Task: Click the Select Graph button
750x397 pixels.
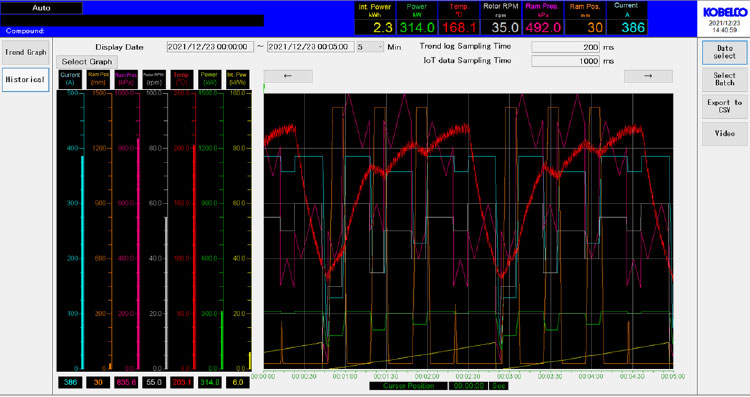Action: (x=87, y=62)
